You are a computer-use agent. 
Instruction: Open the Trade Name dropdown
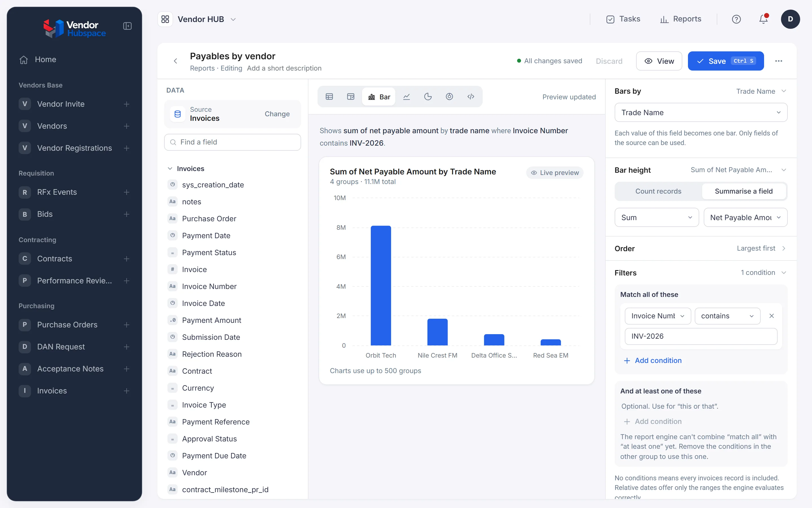[701, 113]
